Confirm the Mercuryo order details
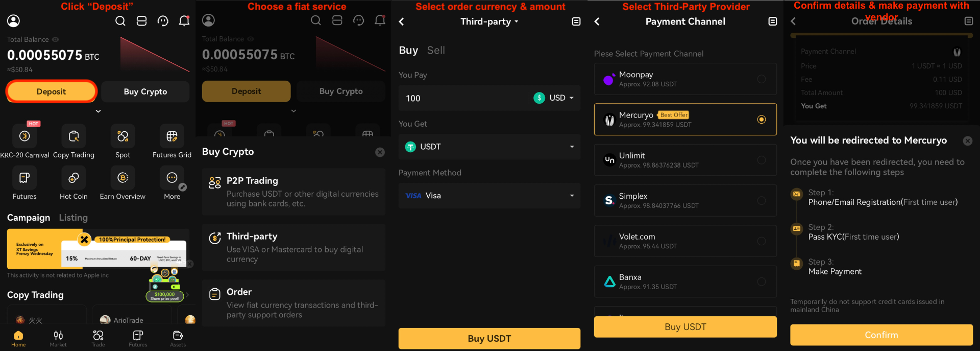 pos(881,335)
